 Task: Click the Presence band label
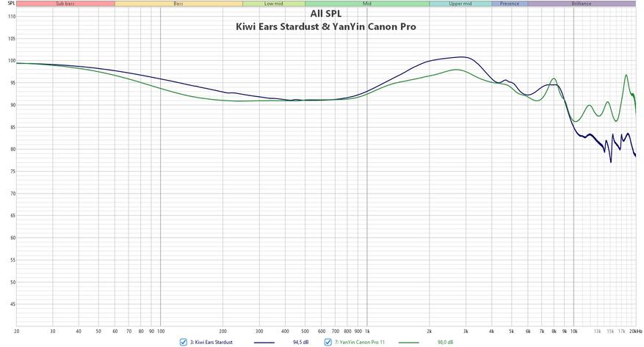pos(510,3)
